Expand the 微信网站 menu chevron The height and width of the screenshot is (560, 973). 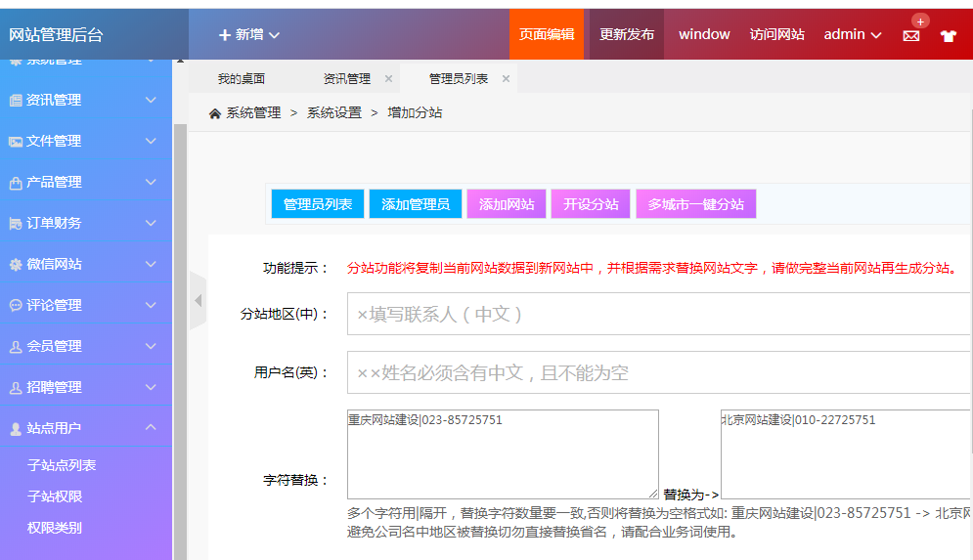[151, 264]
